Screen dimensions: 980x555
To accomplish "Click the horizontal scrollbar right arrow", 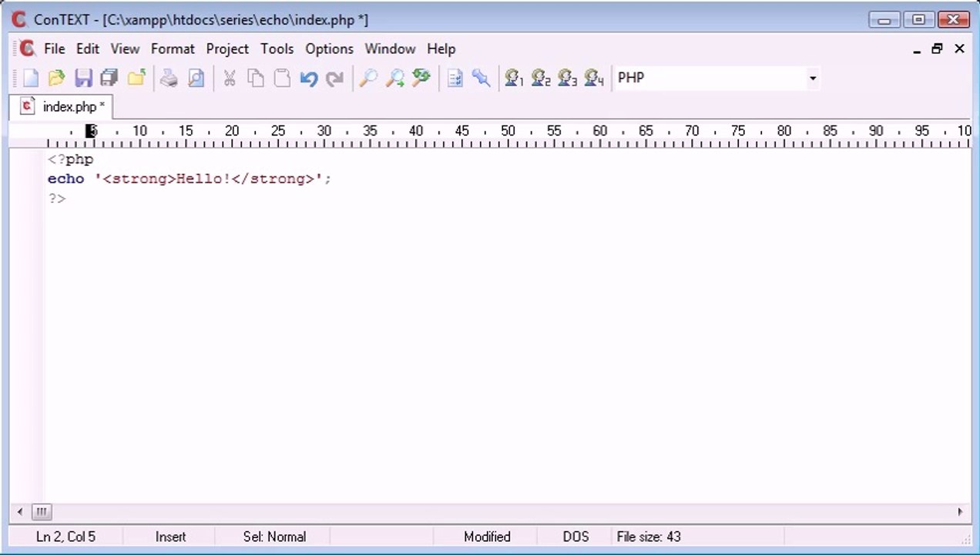I will 960,511.
